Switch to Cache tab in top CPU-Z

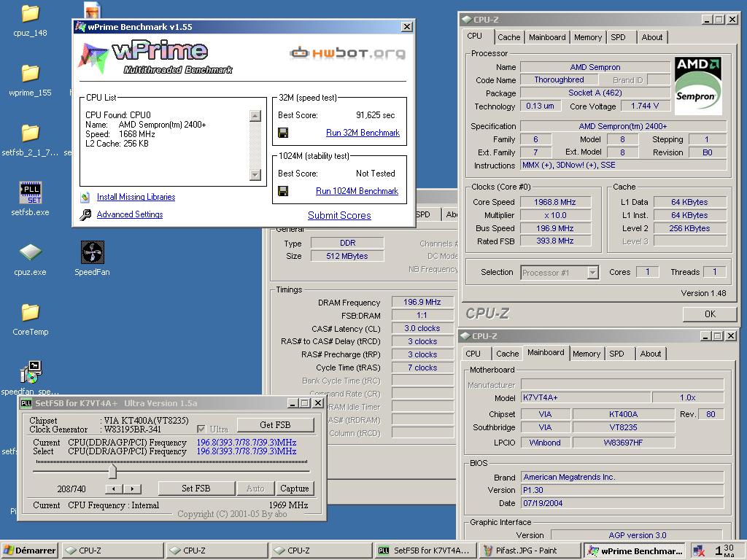[508, 37]
